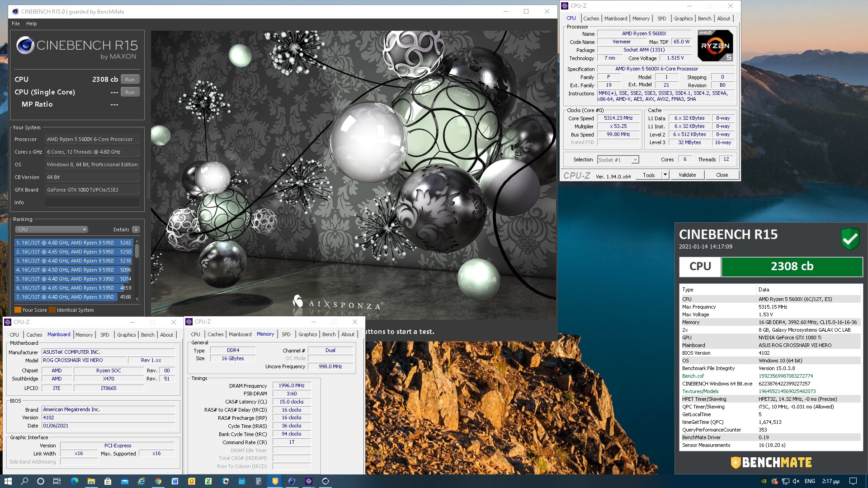Click the Your Score orange swatch
The image size is (868, 488).
pyautogui.click(x=18, y=310)
